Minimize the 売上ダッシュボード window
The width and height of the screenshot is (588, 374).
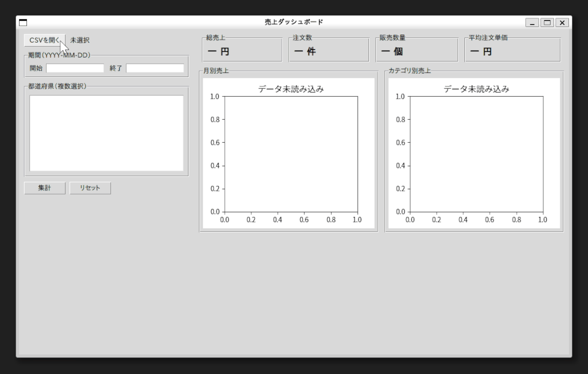tap(532, 22)
